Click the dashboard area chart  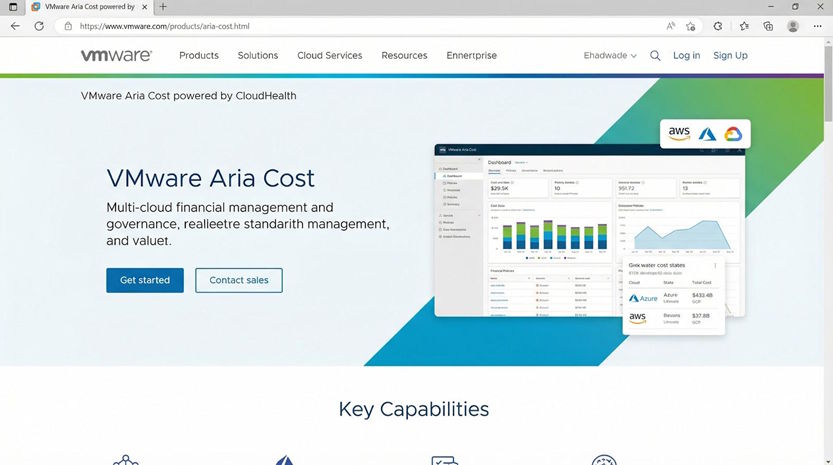click(x=677, y=232)
